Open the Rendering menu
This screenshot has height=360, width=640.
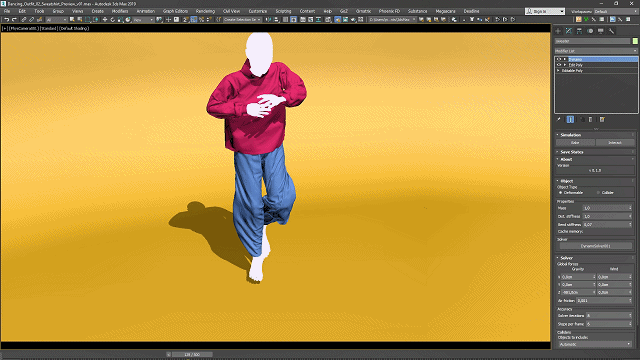tap(205, 11)
